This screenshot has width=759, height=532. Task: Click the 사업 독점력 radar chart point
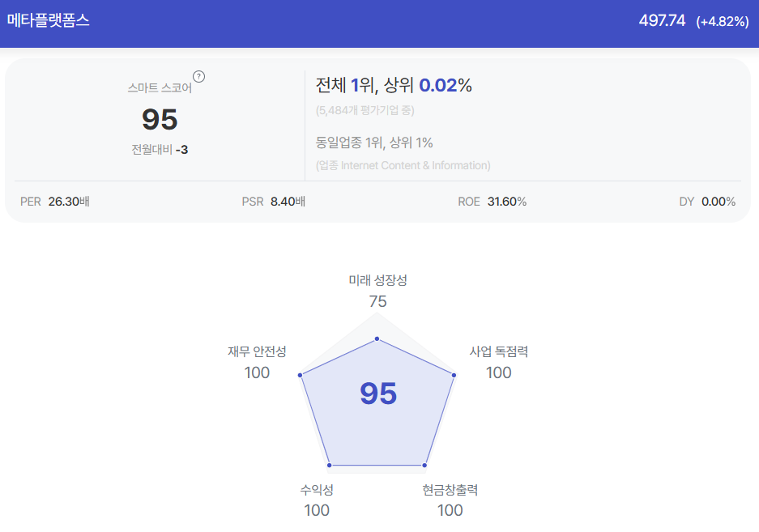454,375
